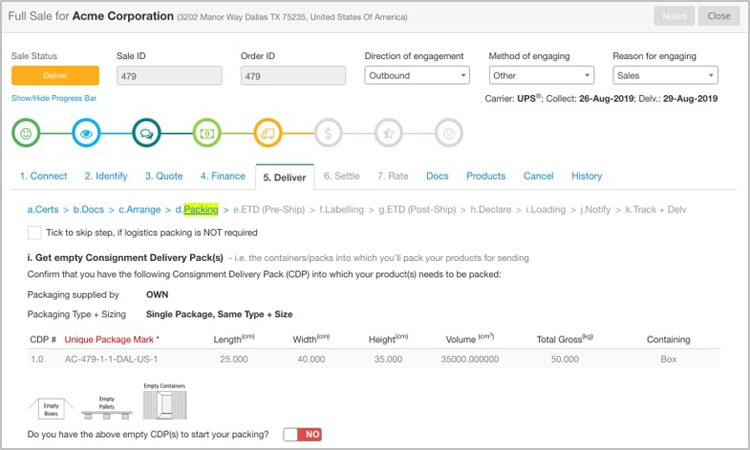This screenshot has width=750, height=450.
Task: Go to the f.Labelling step
Action: [x=342, y=209]
